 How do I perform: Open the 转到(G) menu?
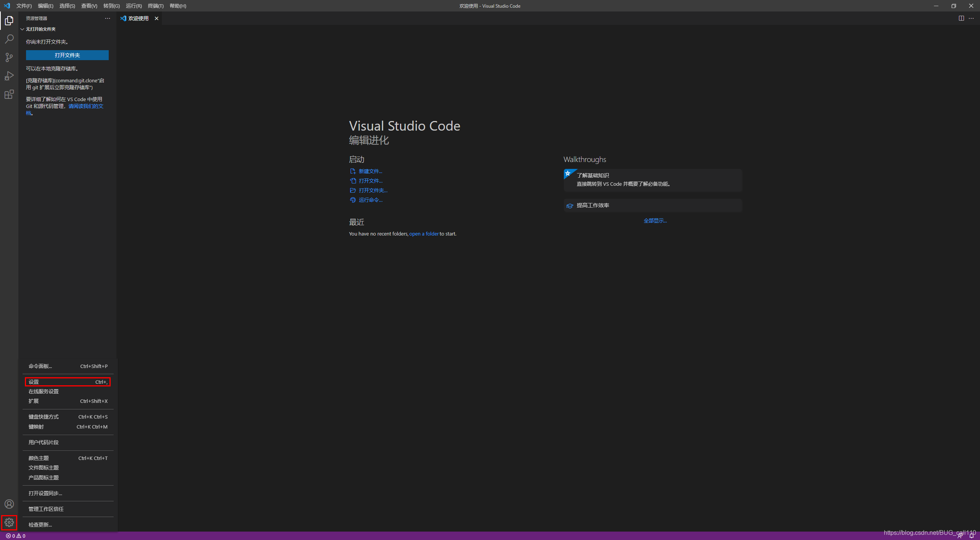click(111, 6)
